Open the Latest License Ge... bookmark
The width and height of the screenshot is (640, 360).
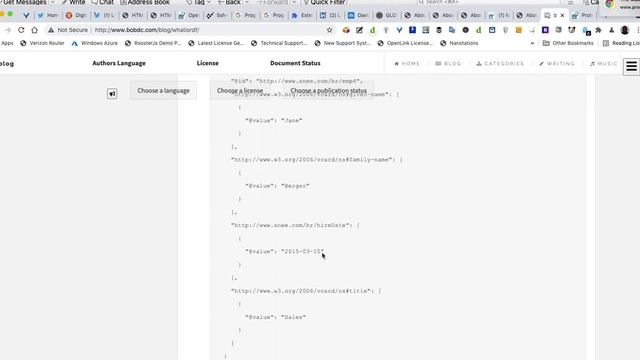pyautogui.click(x=216, y=43)
